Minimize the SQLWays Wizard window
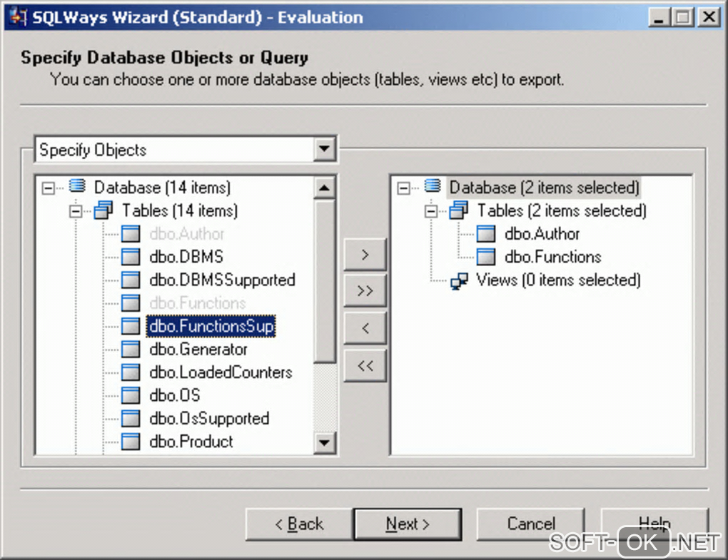Screen dimensions: 728x560 pyautogui.click(x=658, y=17)
